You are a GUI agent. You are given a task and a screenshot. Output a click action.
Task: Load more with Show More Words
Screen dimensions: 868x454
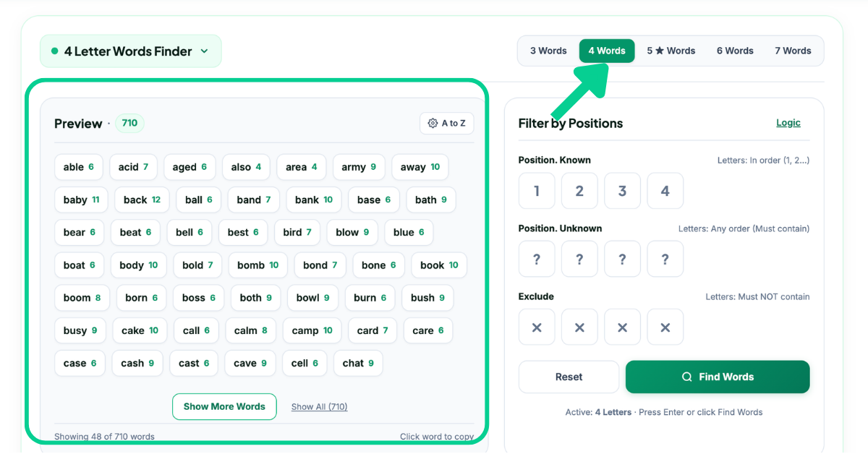[224, 406]
